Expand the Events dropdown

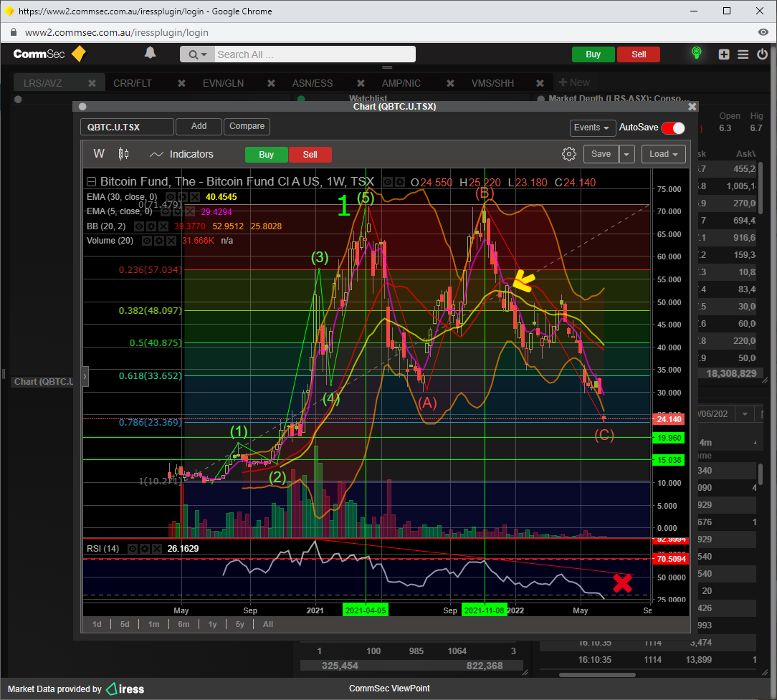coord(593,128)
